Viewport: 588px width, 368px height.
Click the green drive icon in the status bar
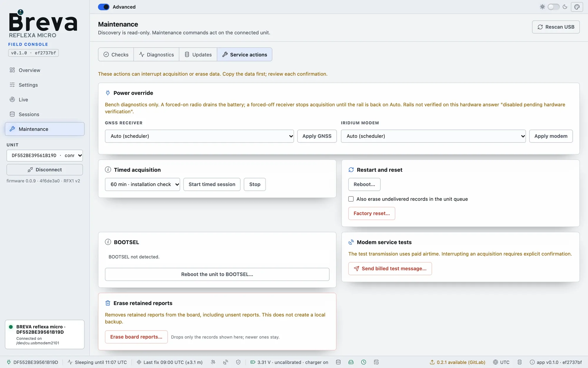point(351,362)
